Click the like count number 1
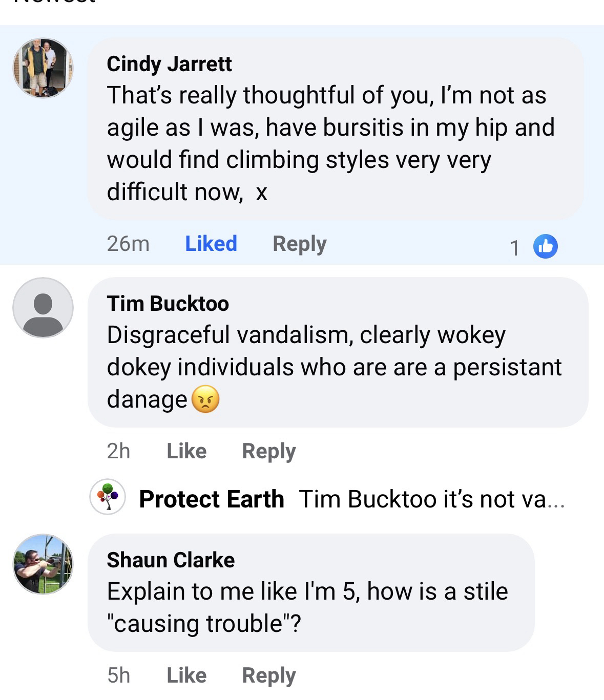 [x=515, y=248]
